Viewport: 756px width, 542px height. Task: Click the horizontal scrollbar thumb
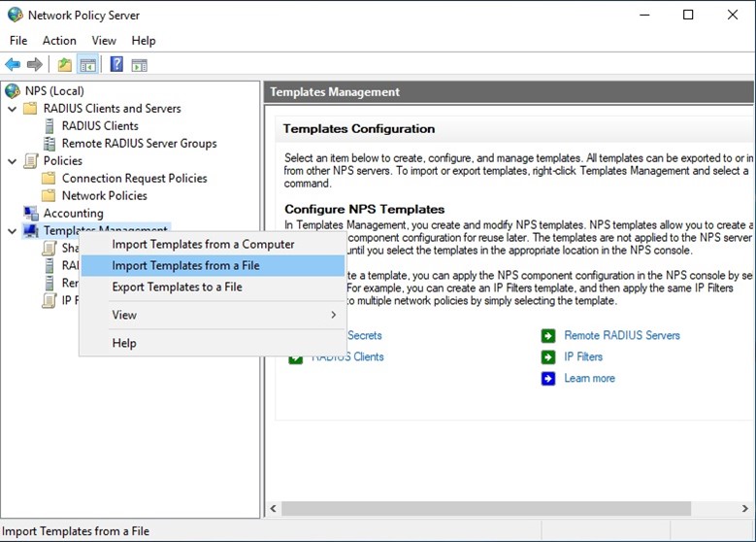point(486,508)
